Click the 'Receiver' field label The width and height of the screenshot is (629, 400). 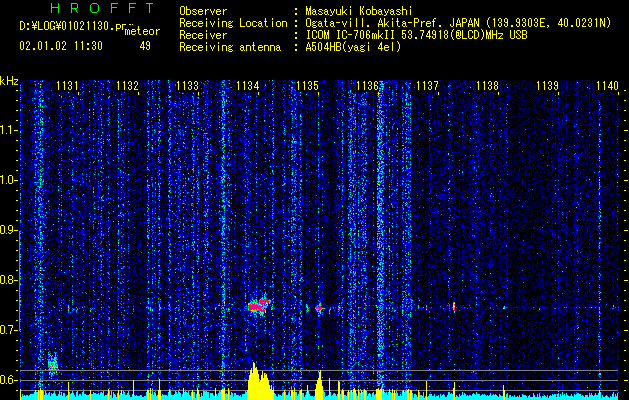[x=203, y=35]
